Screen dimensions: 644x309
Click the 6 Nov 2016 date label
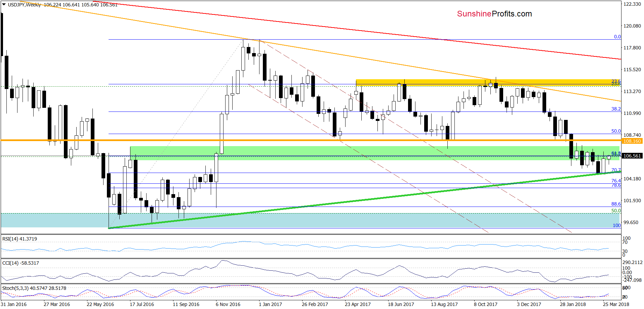coord(228,304)
